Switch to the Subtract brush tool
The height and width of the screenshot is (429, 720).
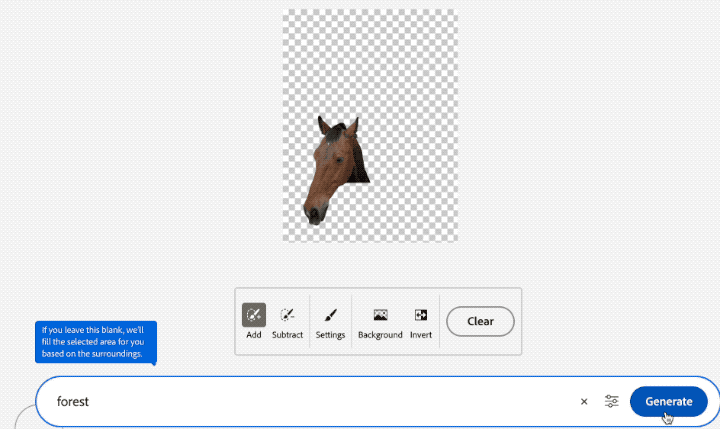287,321
